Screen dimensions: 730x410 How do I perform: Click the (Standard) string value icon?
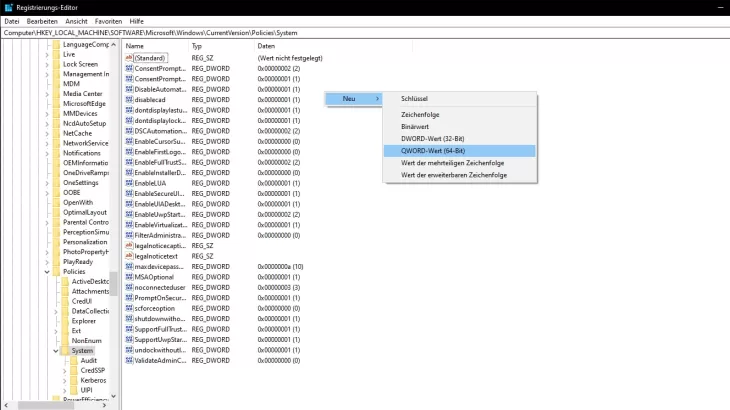[129, 58]
